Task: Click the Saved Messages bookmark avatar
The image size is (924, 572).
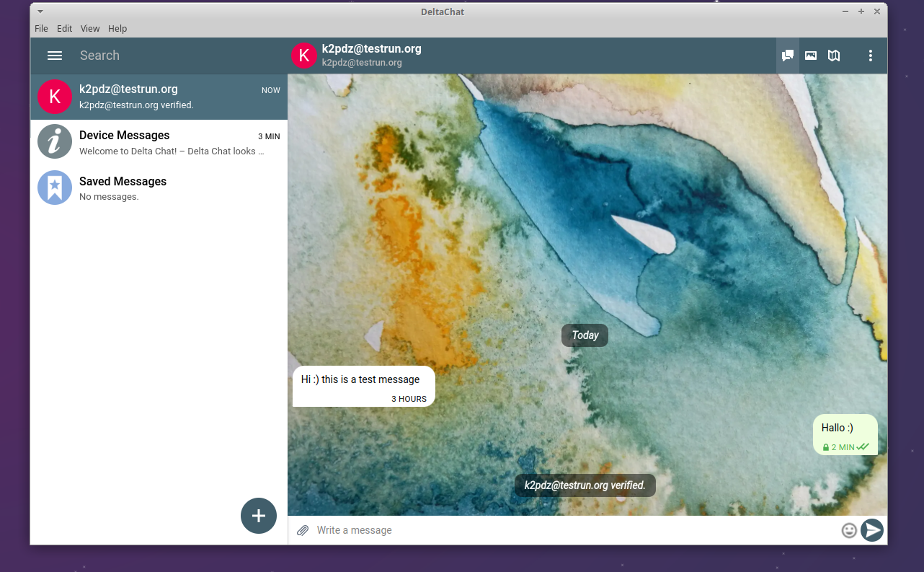Action: 54,188
